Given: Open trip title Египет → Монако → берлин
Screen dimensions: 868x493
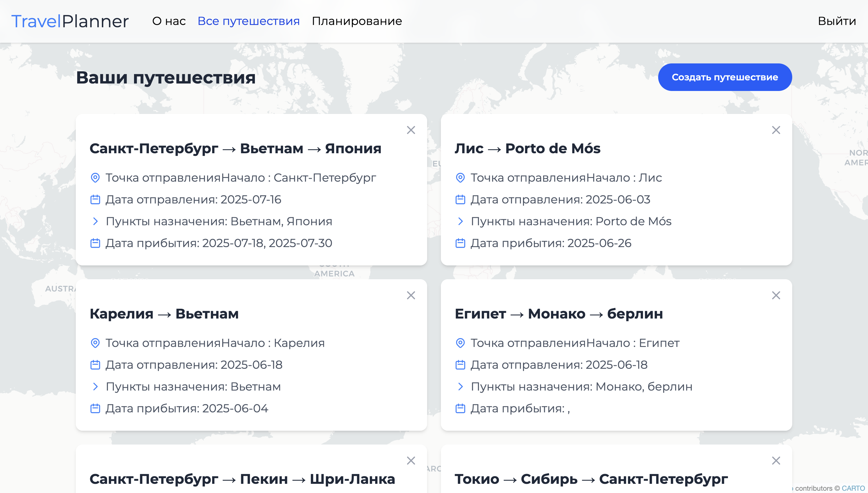Looking at the screenshot, I should coord(559,314).
